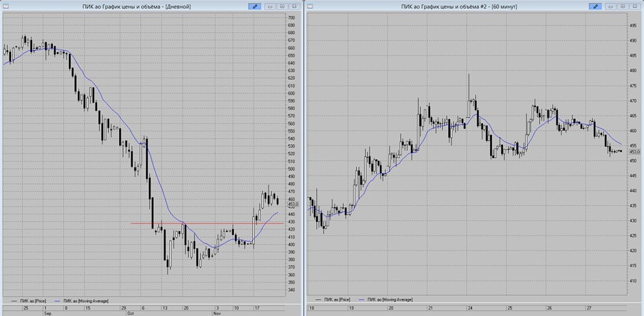Toggle the link/anchor icon in the 60-minute chart window
The image size is (644, 316).
tap(594, 6)
